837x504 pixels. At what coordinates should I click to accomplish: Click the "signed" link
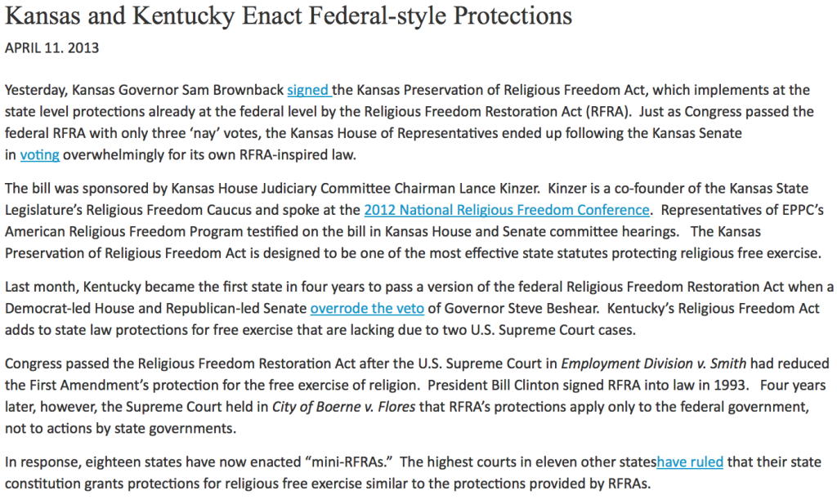coord(307,90)
